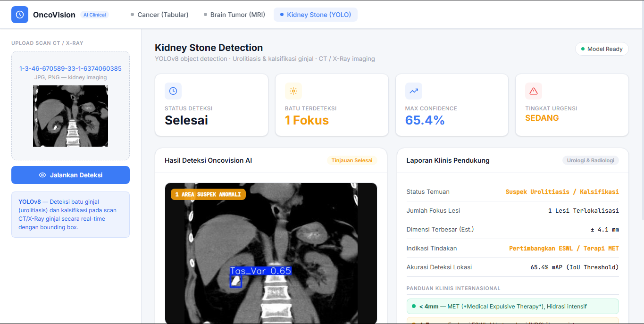
Task: Click the AI Clinical badge
Action: tap(95, 15)
